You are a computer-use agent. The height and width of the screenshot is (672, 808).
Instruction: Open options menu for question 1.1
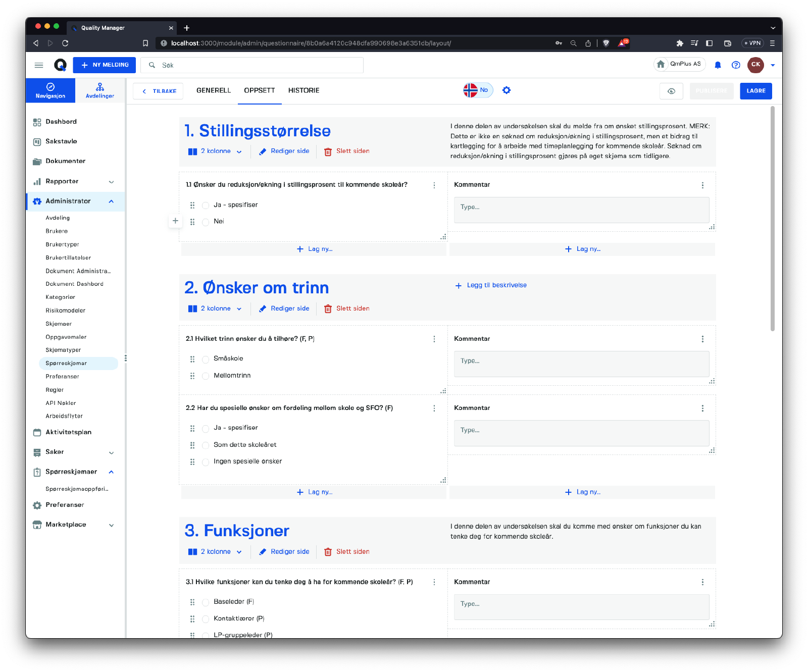[x=434, y=185]
